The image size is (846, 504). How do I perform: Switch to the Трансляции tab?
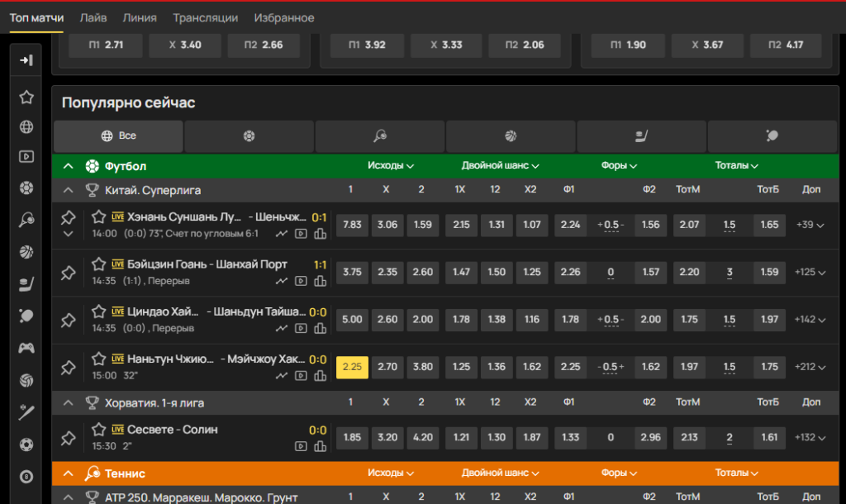[206, 18]
